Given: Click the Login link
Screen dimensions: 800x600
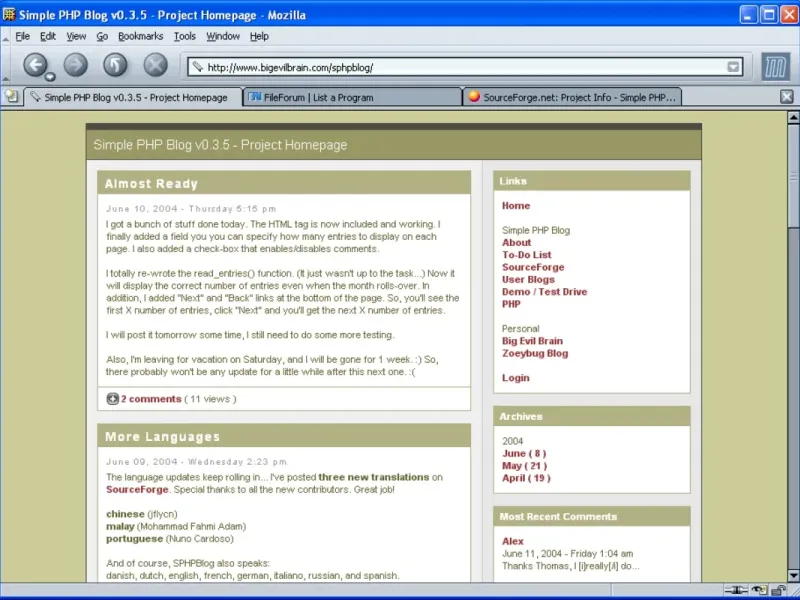Looking at the screenshot, I should (x=515, y=378).
